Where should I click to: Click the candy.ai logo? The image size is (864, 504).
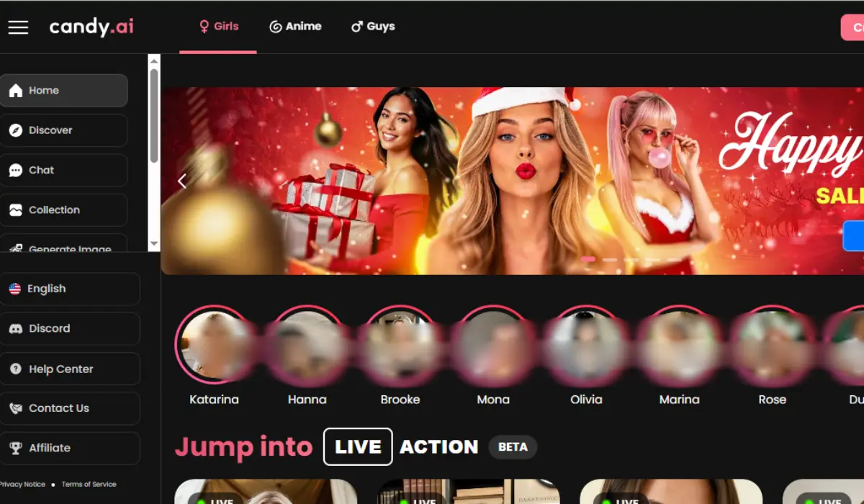(x=91, y=27)
